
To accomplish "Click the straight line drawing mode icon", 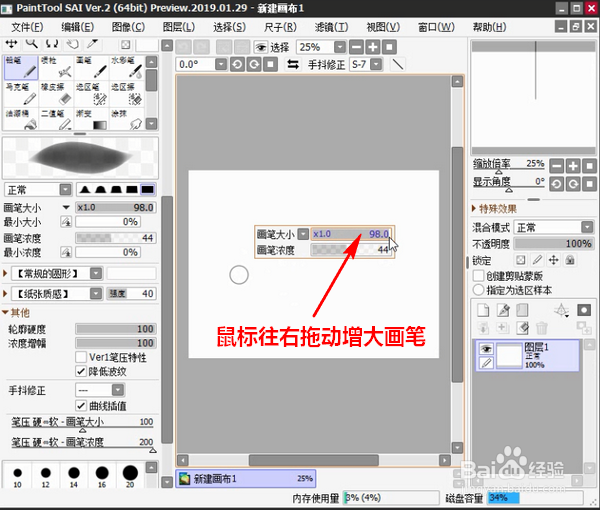I will 398,64.
